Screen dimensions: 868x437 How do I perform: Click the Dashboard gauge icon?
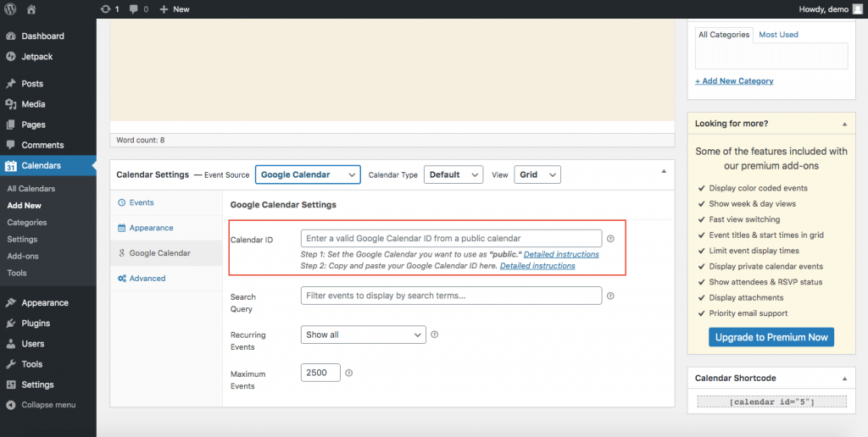pyautogui.click(x=10, y=36)
